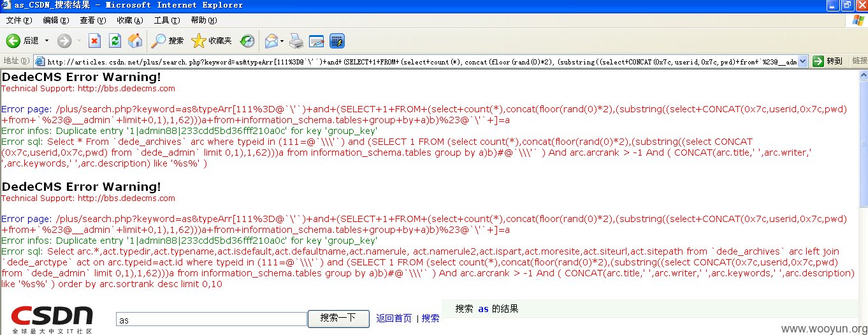
Task: Go back with the 后退 button
Action: (x=23, y=41)
